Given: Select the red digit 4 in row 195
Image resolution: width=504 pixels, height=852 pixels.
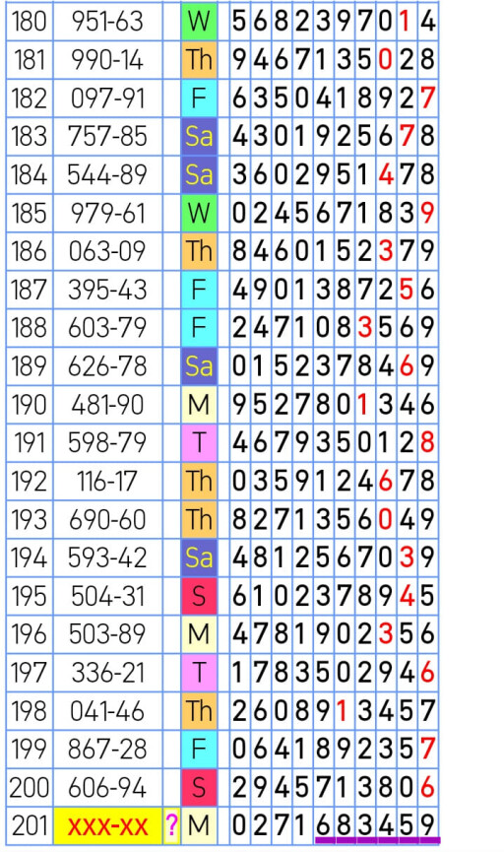Looking at the screenshot, I should (406, 596).
